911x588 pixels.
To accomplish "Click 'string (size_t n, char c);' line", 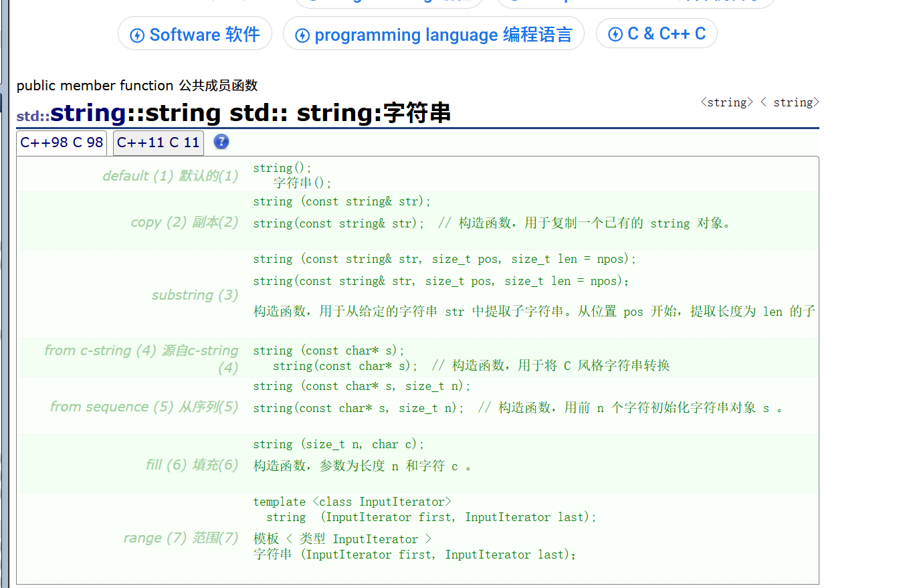I will [338, 444].
